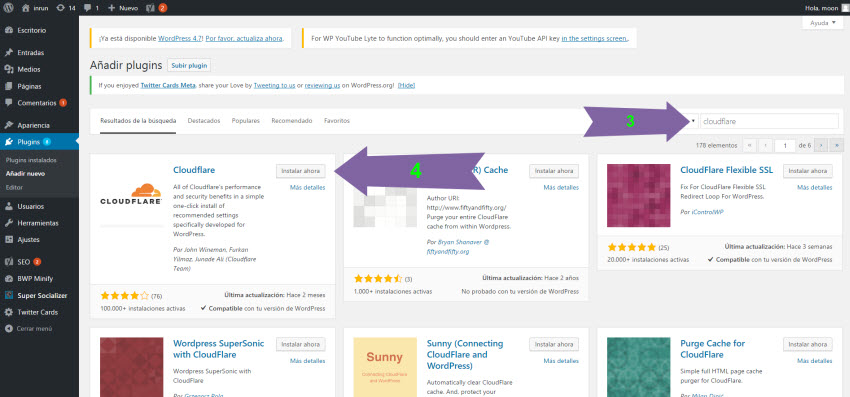Open the author link 'iControlWP'
This screenshot has width=850, height=397.
coord(707,212)
